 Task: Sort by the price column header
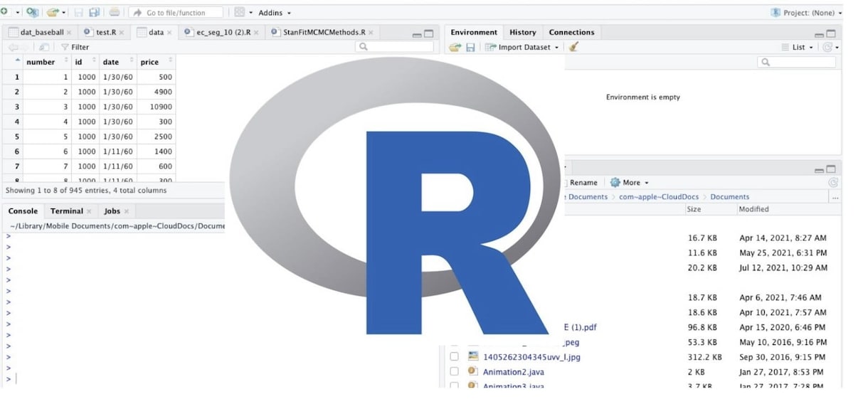pyautogui.click(x=156, y=62)
